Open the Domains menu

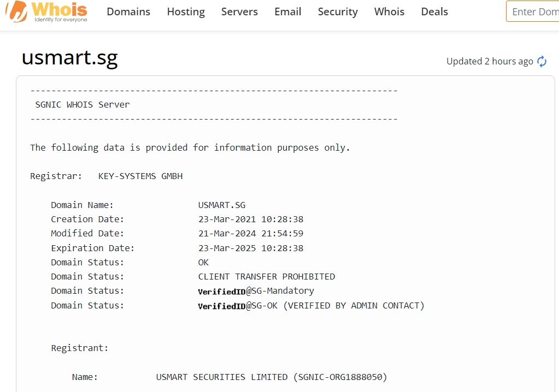(128, 11)
